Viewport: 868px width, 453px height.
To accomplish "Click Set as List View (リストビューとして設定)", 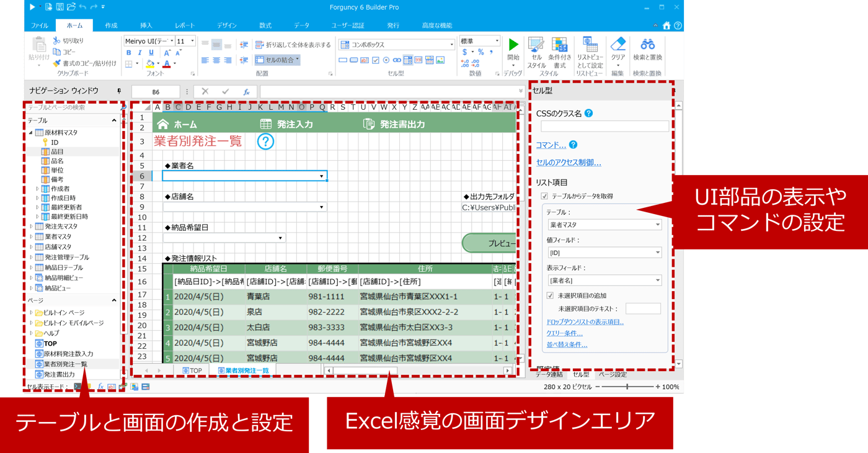I will pyautogui.click(x=590, y=53).
